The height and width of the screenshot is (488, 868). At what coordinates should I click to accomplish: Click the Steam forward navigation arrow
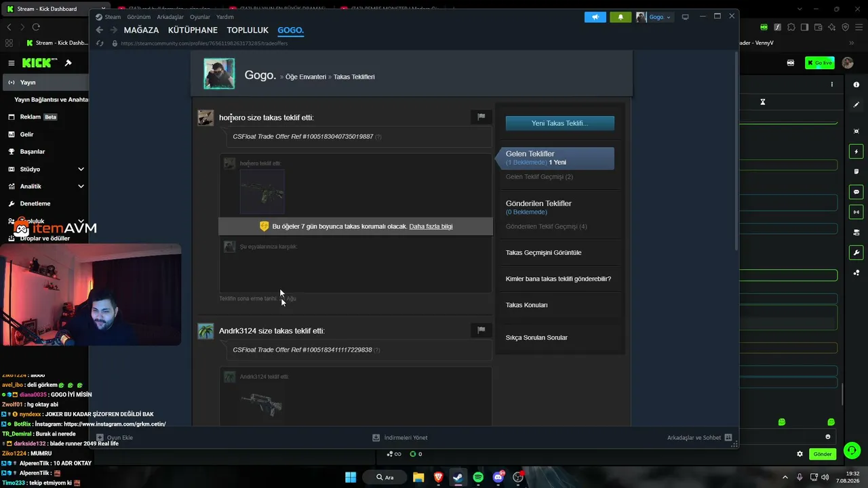113,30
